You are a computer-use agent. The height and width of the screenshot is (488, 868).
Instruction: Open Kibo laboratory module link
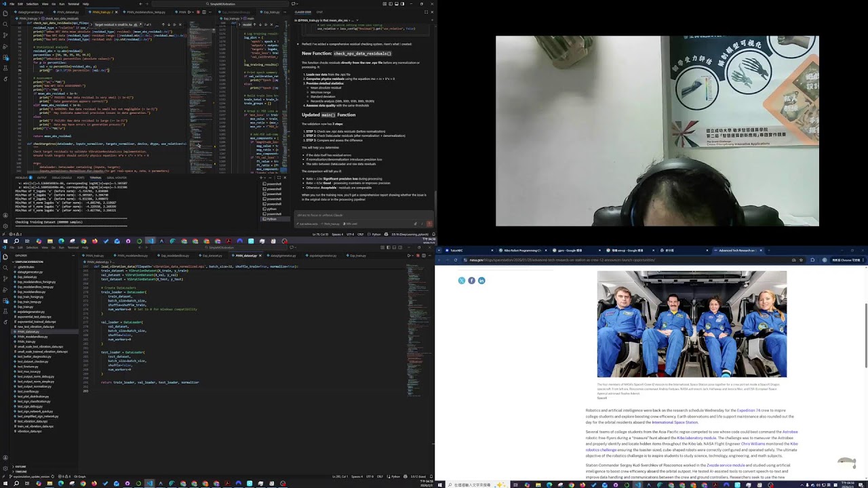pos(696,438)
